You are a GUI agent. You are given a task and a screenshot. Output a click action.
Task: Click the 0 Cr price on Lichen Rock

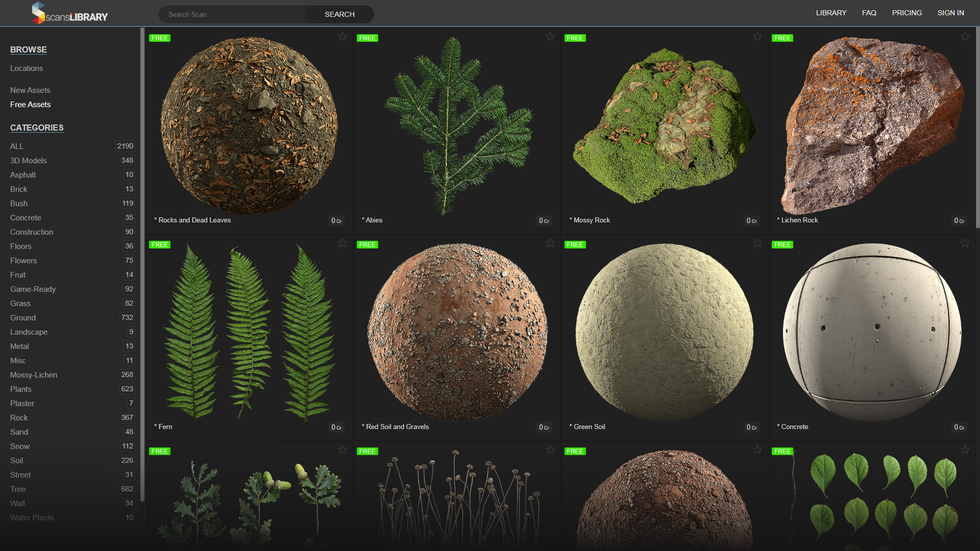[959, 221]
